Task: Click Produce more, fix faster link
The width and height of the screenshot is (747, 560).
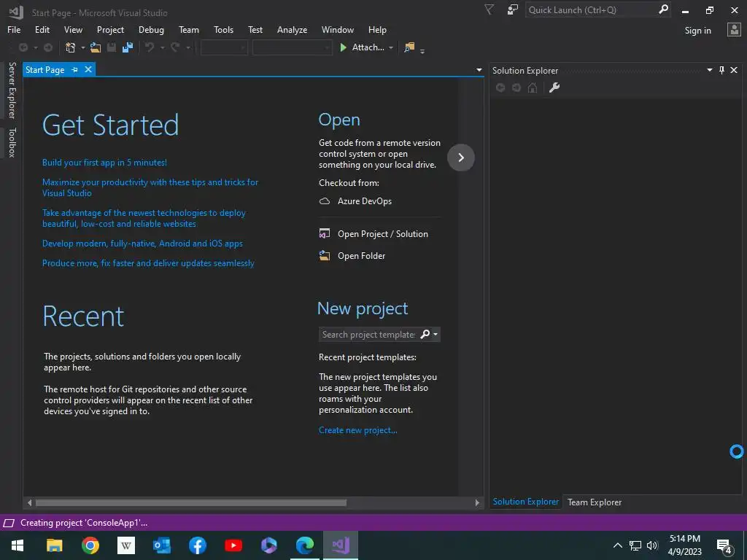Action: click(x=148, y=262)
